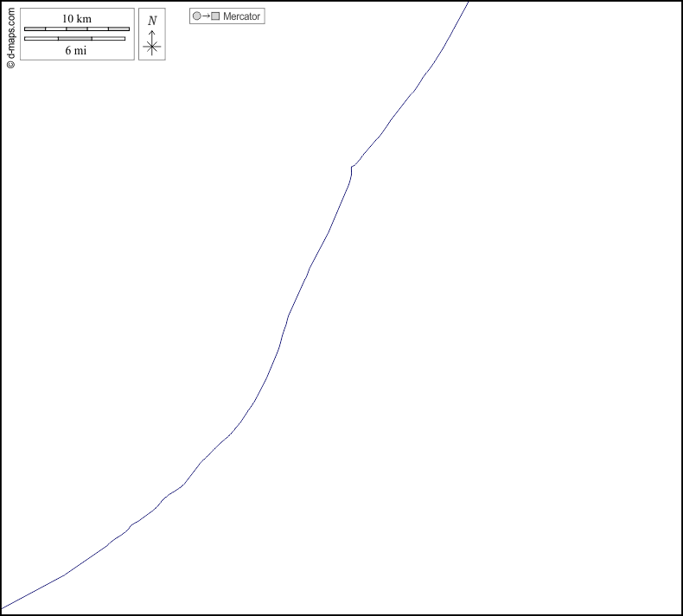Image resolution: width=683 pixels, height=616 pixels.
Task: Click the circle icon in the projection label
Action: coord(196,16)
